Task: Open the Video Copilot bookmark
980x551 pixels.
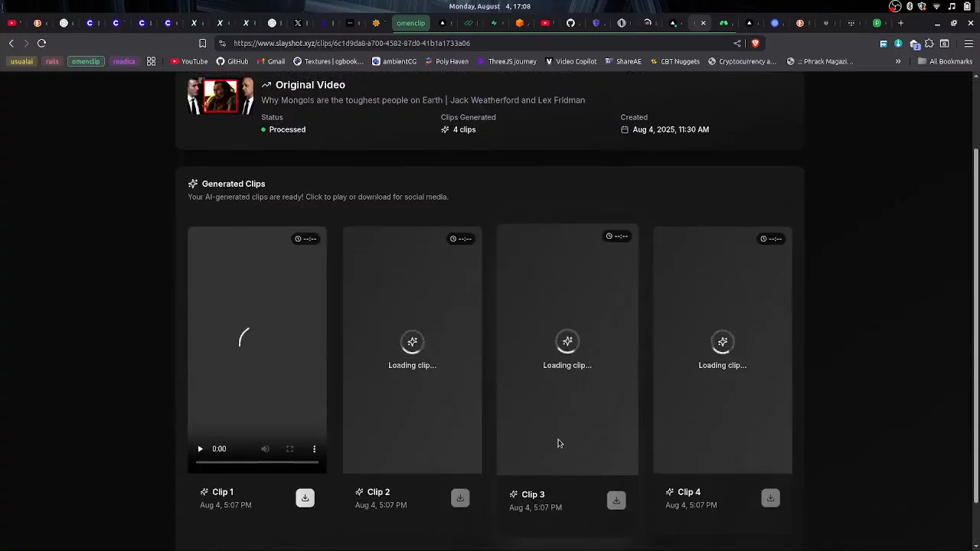Action: pos(570,61)
